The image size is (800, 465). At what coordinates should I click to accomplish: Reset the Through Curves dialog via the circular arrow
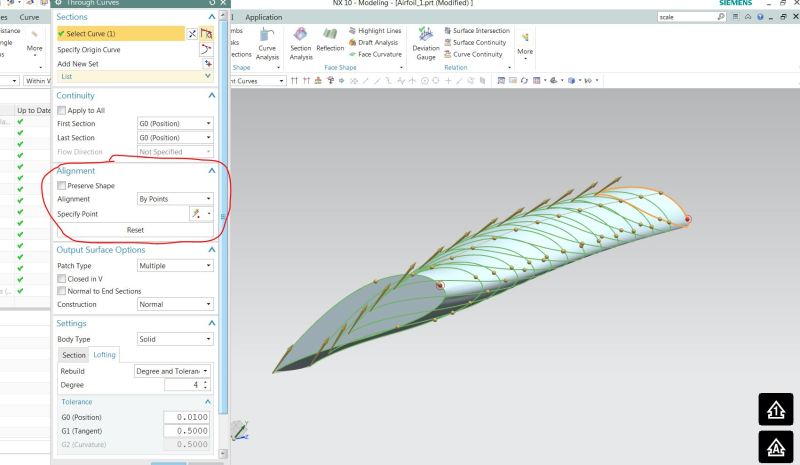(x=212, y=3)
